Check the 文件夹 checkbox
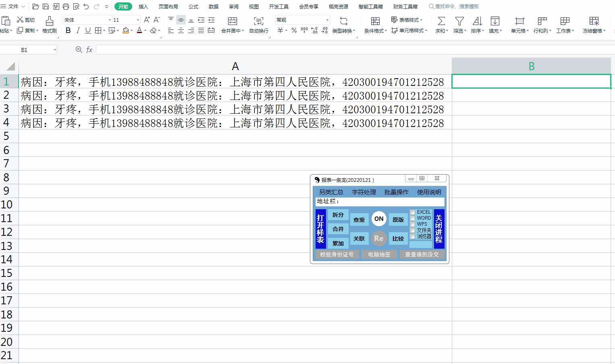The width and height of the screenshot is (615, 364). click(413, 230)
